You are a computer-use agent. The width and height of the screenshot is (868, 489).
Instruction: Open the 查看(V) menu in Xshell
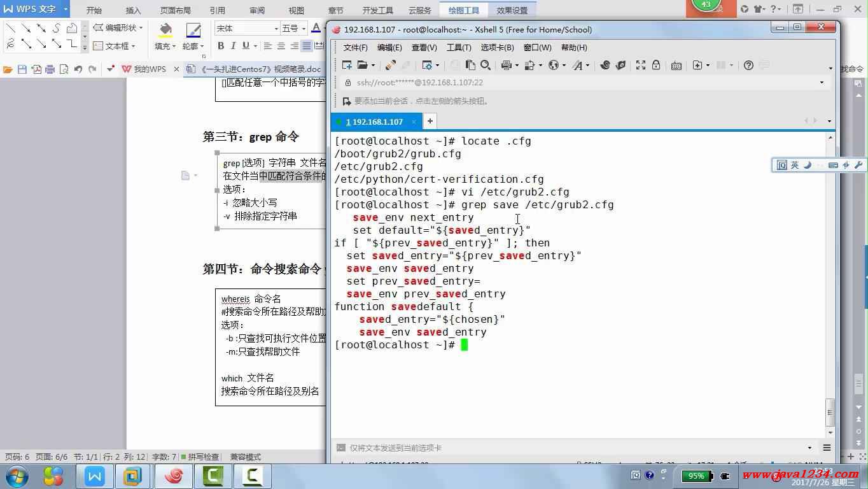pyautogui.click(x=424, y=48)
